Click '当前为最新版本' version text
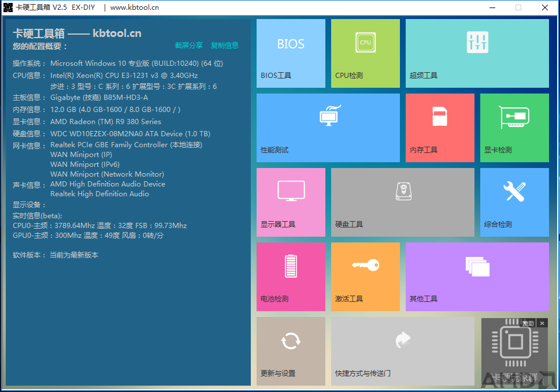The width and height of the screenshot is (560, 392). pyautogui.click(x=74, y=255)
